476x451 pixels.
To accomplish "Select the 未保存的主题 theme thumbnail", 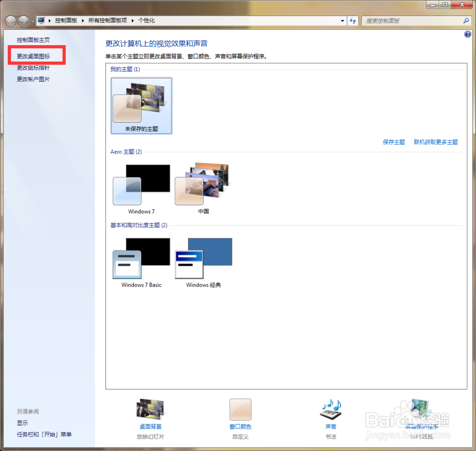I will [141, 106].
